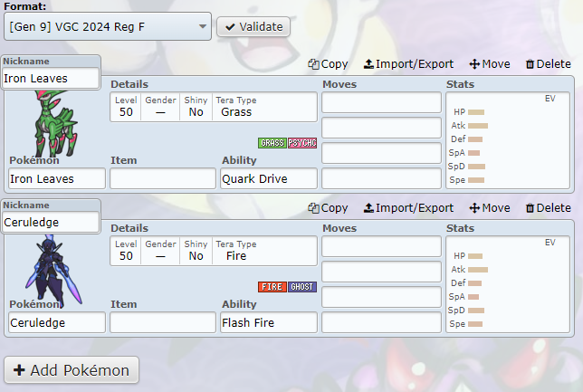Select second move slot for Ceruledge
The image size is (583, 392).
coord(381,272)
